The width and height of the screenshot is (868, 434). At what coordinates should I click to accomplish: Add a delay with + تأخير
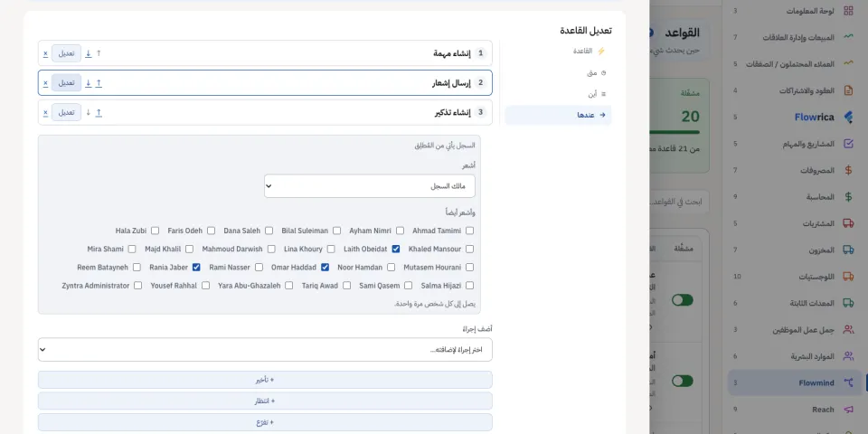(265, 380)
